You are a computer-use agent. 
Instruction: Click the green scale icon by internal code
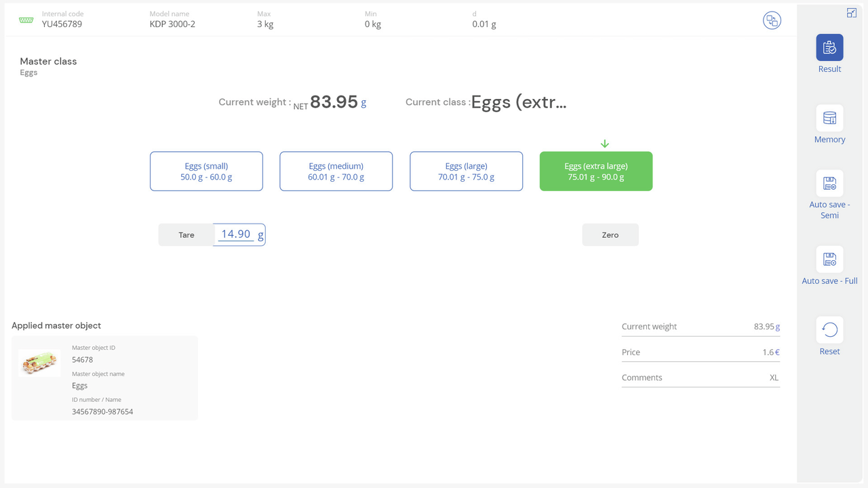pyautogui.click(x=26, y=20)
